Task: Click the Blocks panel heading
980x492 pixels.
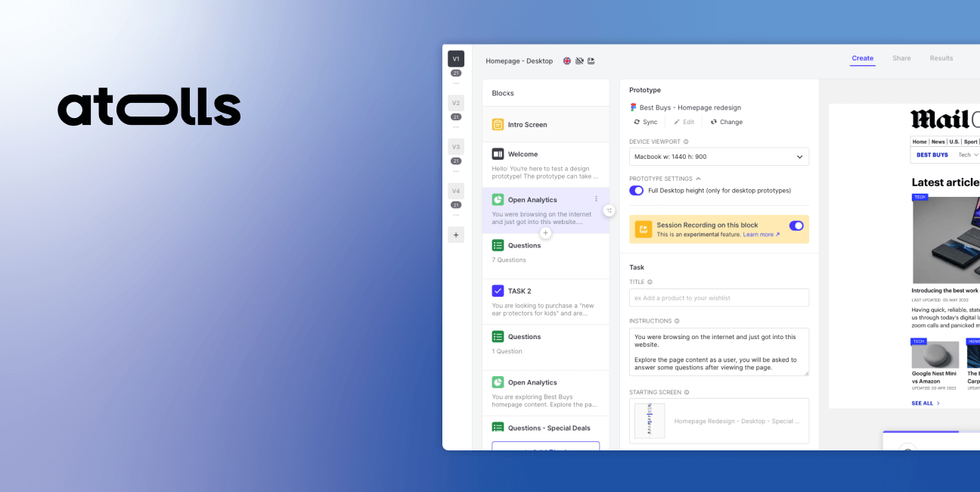Action: coord(503,93)
